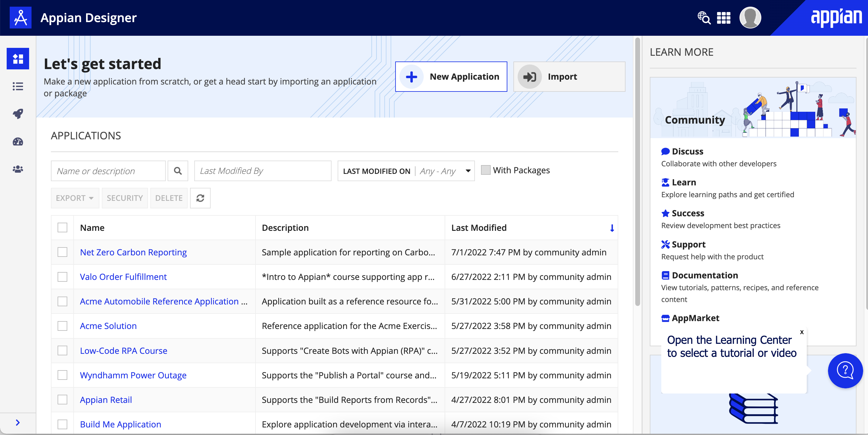Expand the sidebar with the chevron arrow
This screenshot has height=435, width=868.
[18, 423]
